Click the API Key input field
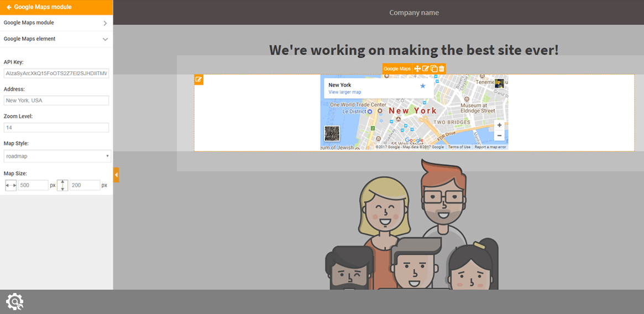 click(56, 74)
